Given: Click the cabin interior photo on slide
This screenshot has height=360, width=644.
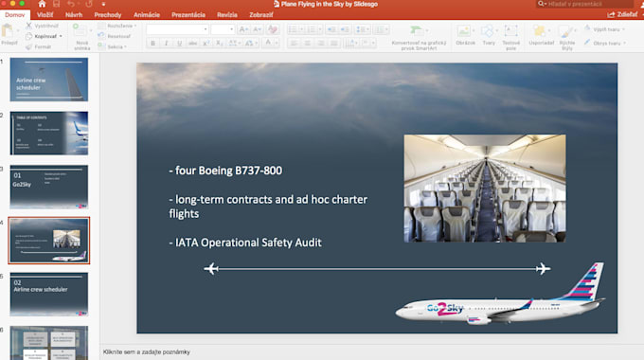Looking at the screenshot, I should pos(485,189).
